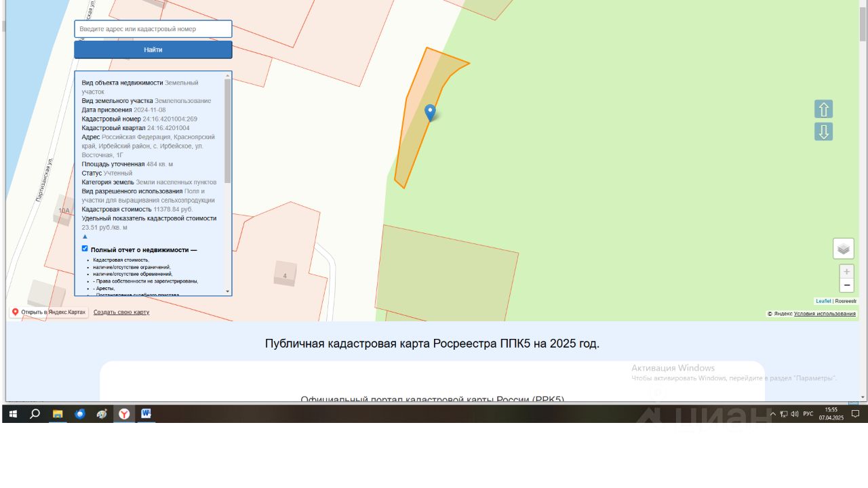Click the blue map pin marker
The width and height of the screenshot is (868, 488).
coord(430,113)
